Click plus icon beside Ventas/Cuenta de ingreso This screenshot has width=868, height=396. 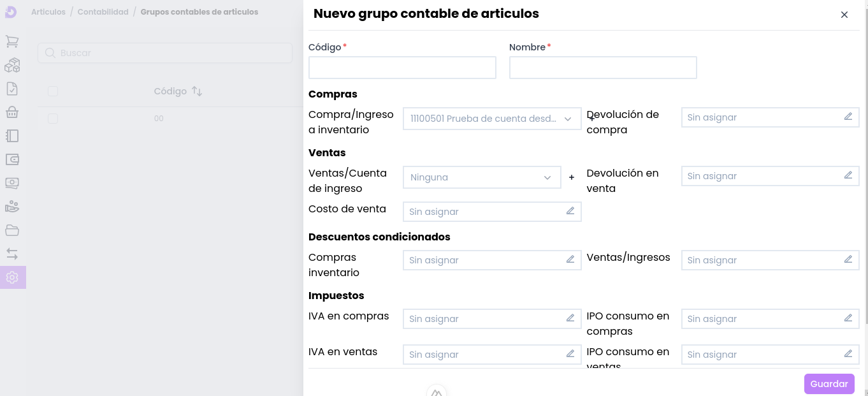[x=571, y=177]
